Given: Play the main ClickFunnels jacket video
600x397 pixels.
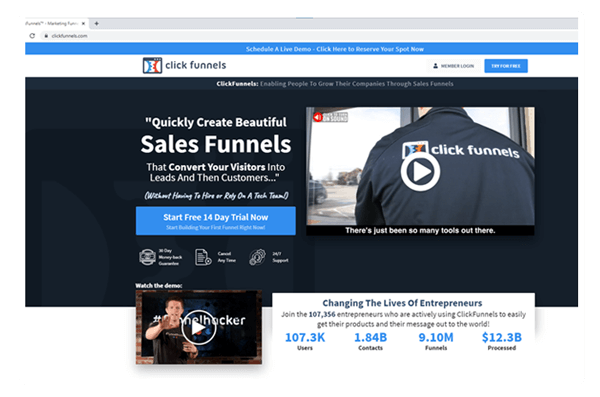Looking at the screenshot, I should coord(420,172).
